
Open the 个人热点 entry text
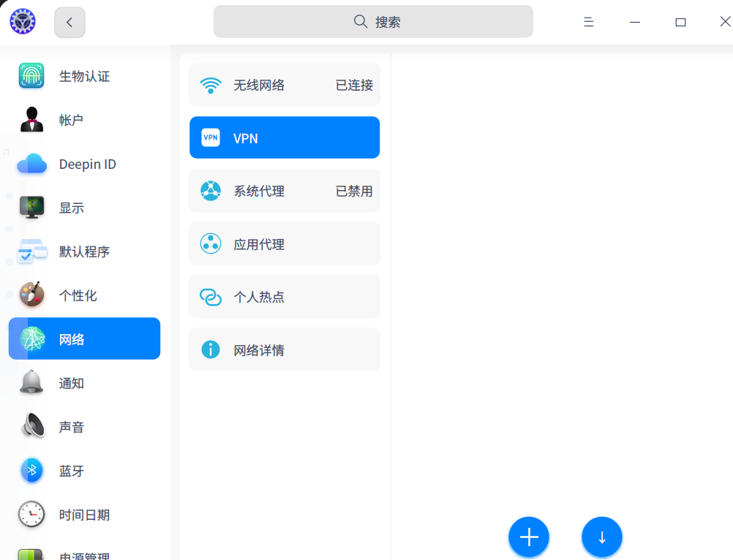coord(259,297)
